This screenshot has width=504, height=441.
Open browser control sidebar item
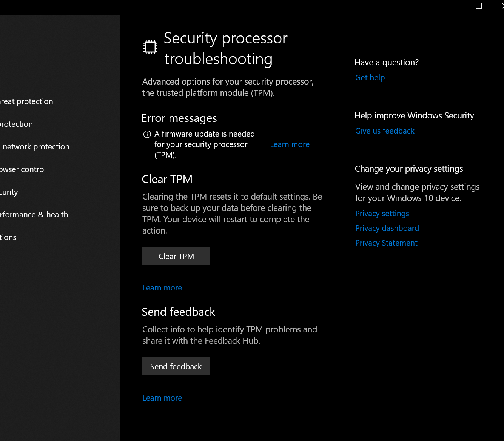click(23, 169)
